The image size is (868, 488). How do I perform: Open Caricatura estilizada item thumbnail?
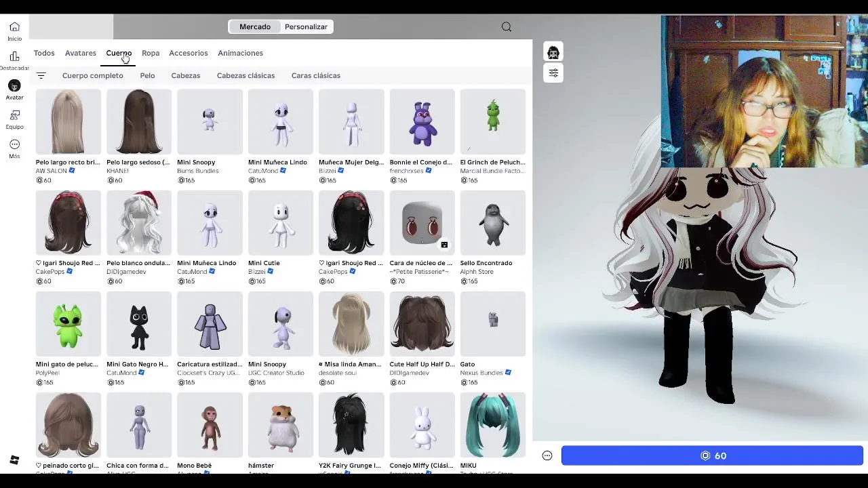click(x=210, y=324)
